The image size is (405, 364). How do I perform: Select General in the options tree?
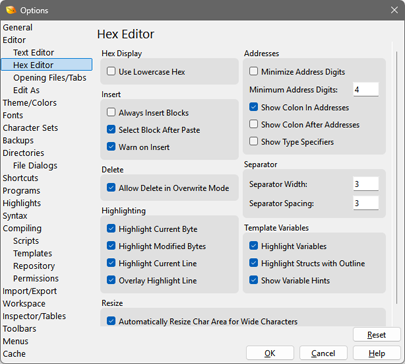tap(18, 27)
